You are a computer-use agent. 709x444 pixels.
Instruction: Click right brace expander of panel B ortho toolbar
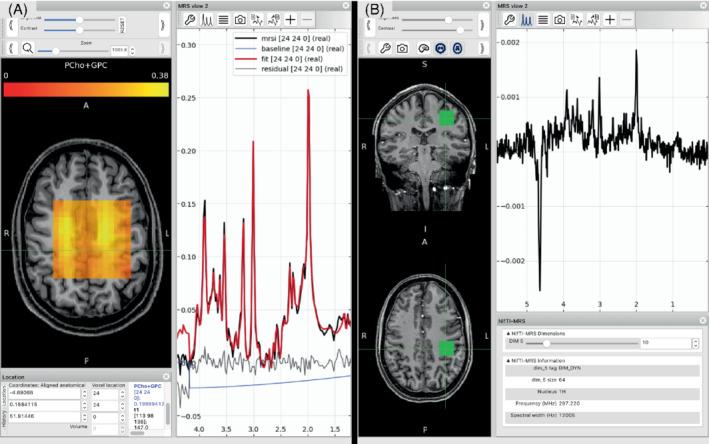point(482,48)
